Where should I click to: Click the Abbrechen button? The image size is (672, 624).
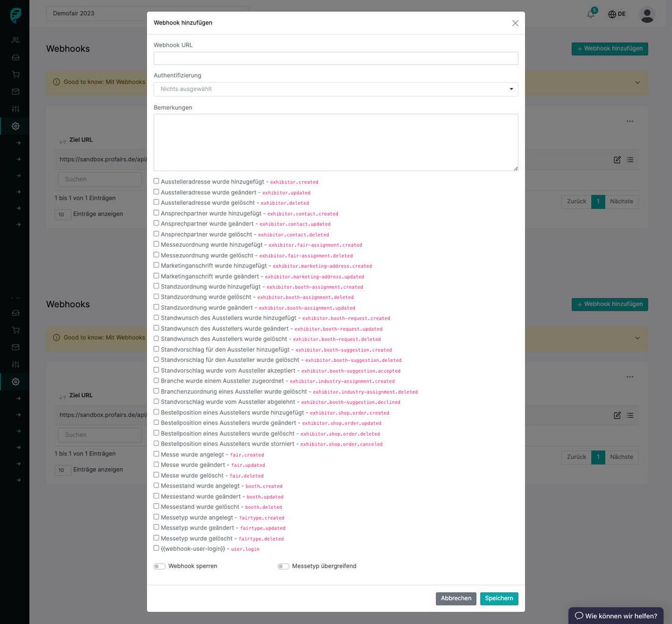pyautogui.click(x=456, y=598)
